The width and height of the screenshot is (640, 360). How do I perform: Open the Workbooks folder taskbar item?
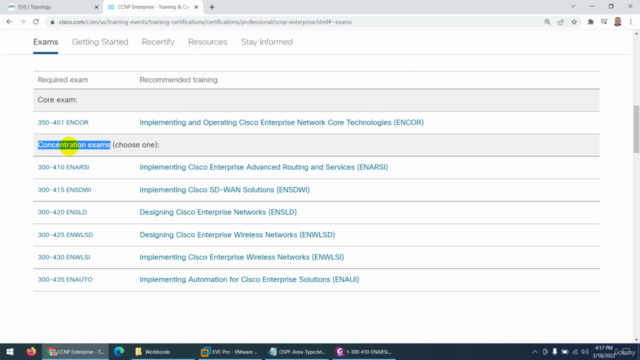point(162,352)
